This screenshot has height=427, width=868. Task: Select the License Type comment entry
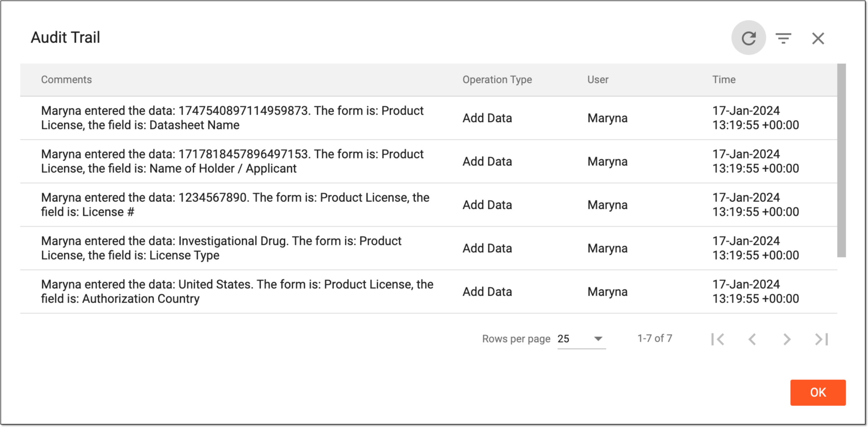[x=221, y=248]
